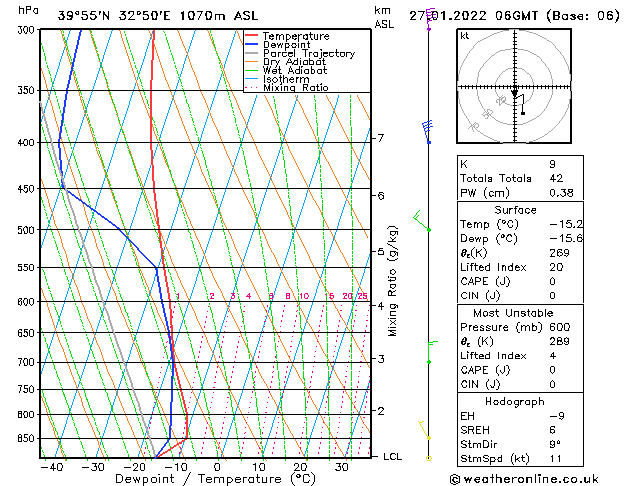Image resolution: width=629 pixels, height=486 pixels.
Task: Click the red Temperature legend line
Action: click(x=251, y=36)
